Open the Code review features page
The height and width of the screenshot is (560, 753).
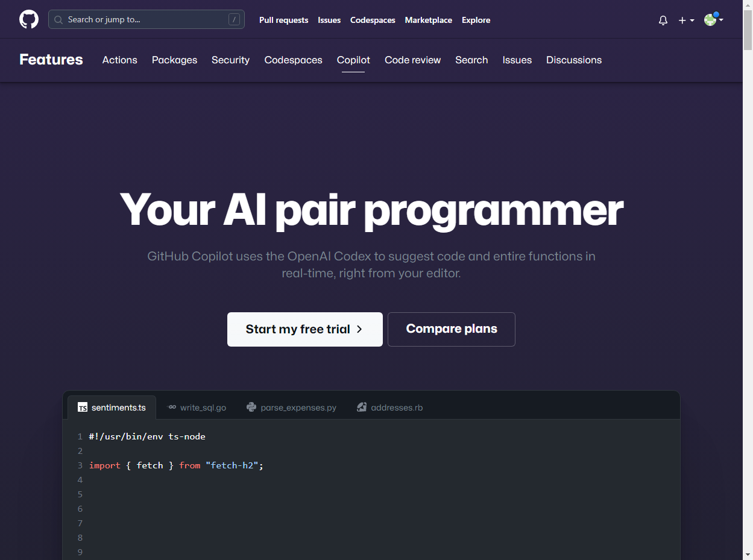click(x=412, y=60)
